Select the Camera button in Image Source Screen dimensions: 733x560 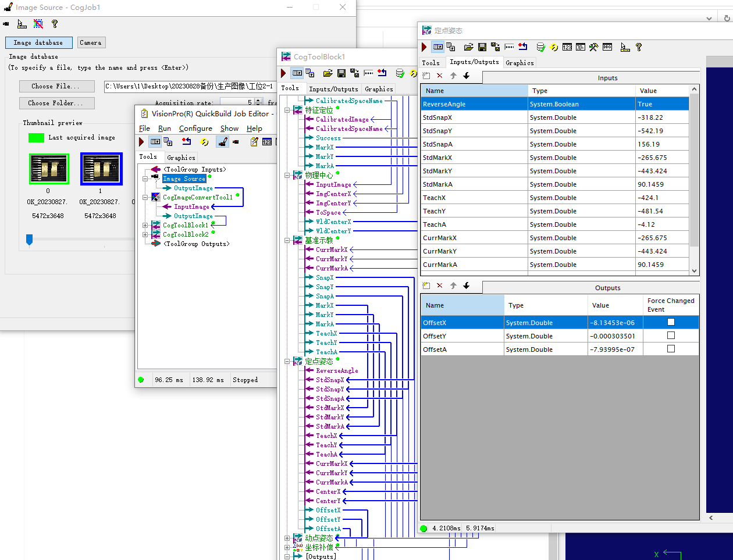[x=91, y=42]
